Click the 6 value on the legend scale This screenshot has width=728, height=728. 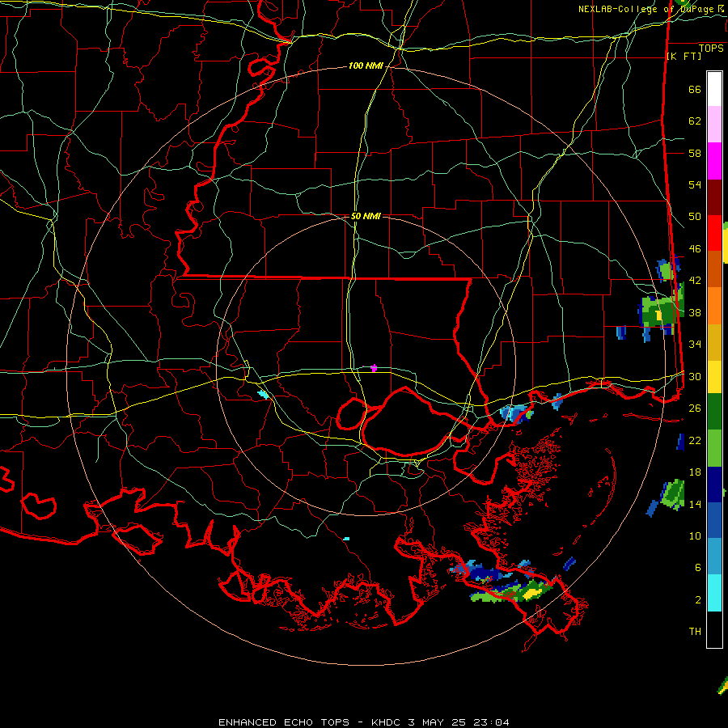point(698,568)
